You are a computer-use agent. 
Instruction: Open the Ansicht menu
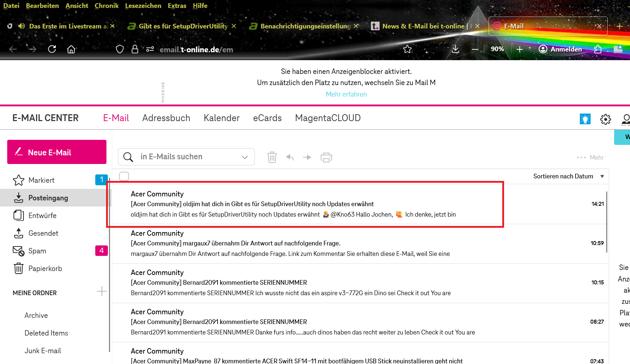coord(77,6)
